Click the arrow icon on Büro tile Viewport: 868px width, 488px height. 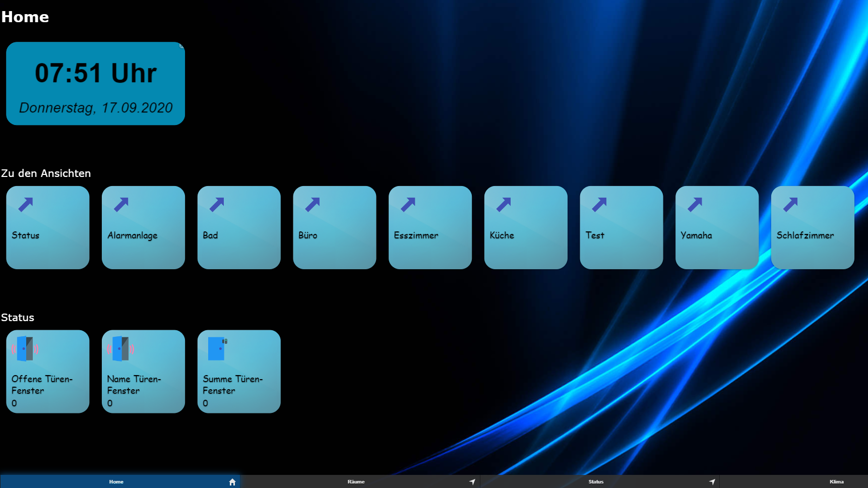tap(313, 204)
